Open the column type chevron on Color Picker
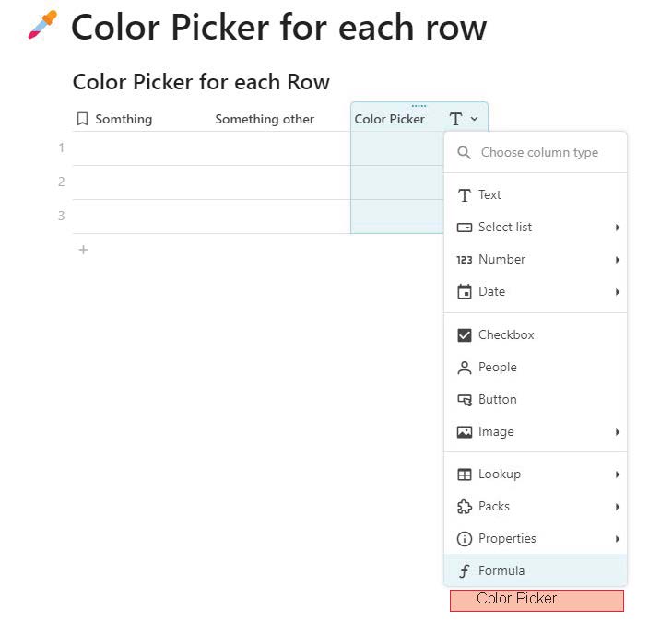 coord(474,119)
